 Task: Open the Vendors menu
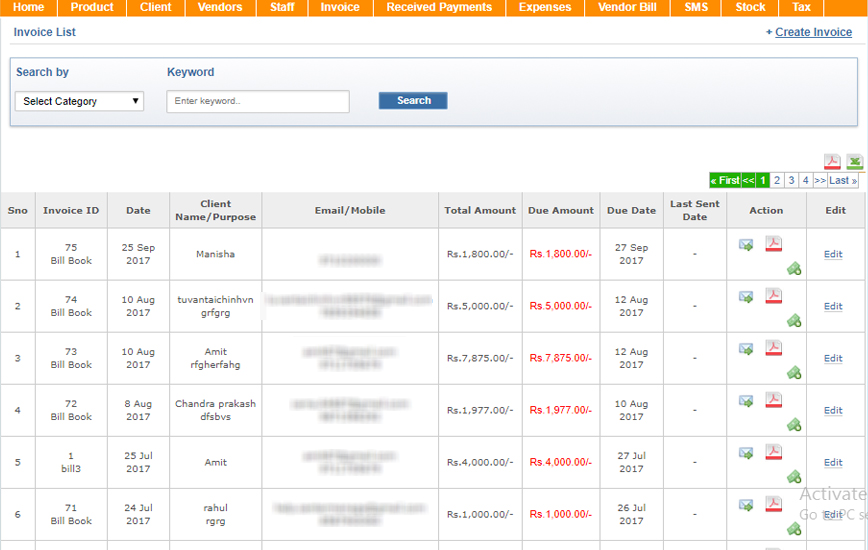coord(220,7)
